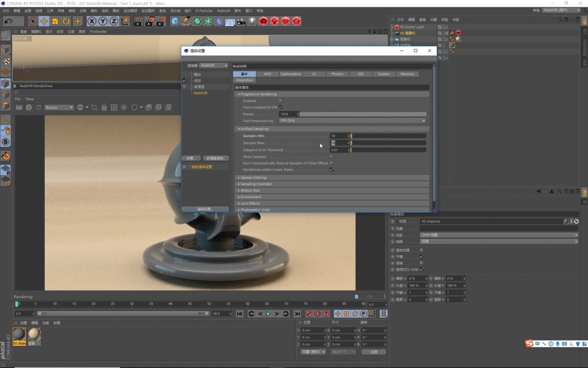Click the lock icon in RenderView toolbar
Viewport: 588px width, 368px height.
coord(104,107)
